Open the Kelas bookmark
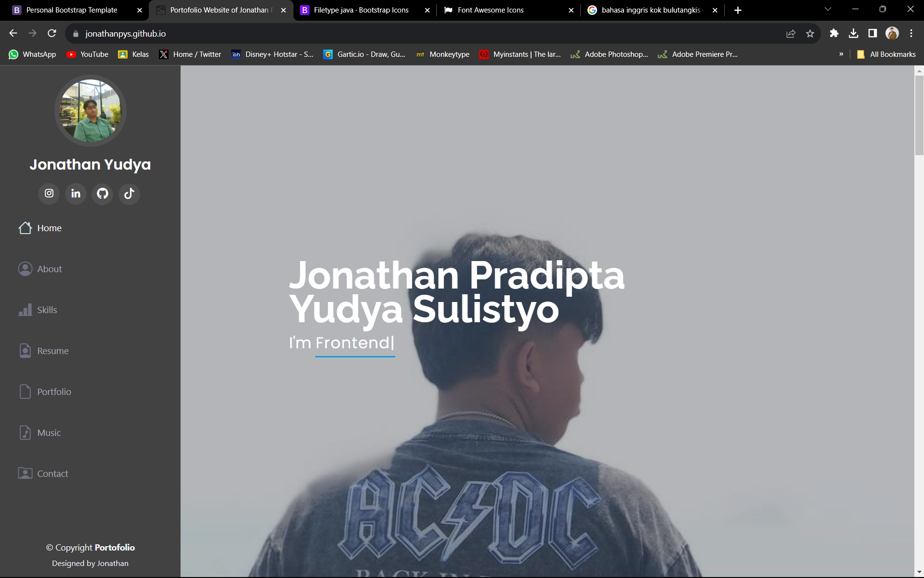 point(134,54)
